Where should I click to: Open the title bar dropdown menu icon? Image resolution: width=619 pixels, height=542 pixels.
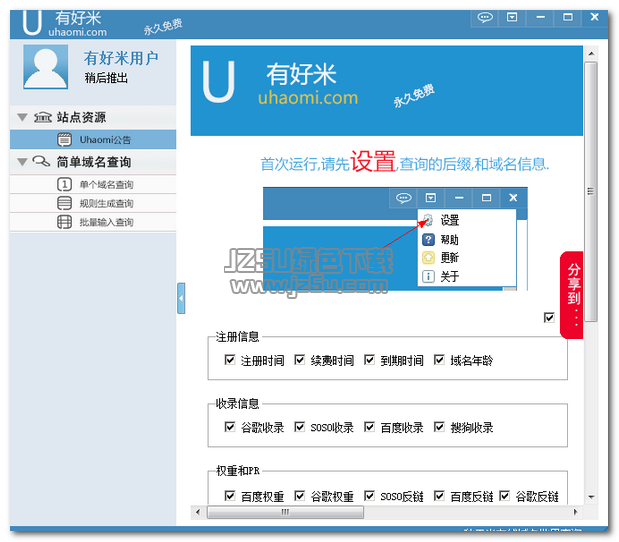click(x=512, y=17)
